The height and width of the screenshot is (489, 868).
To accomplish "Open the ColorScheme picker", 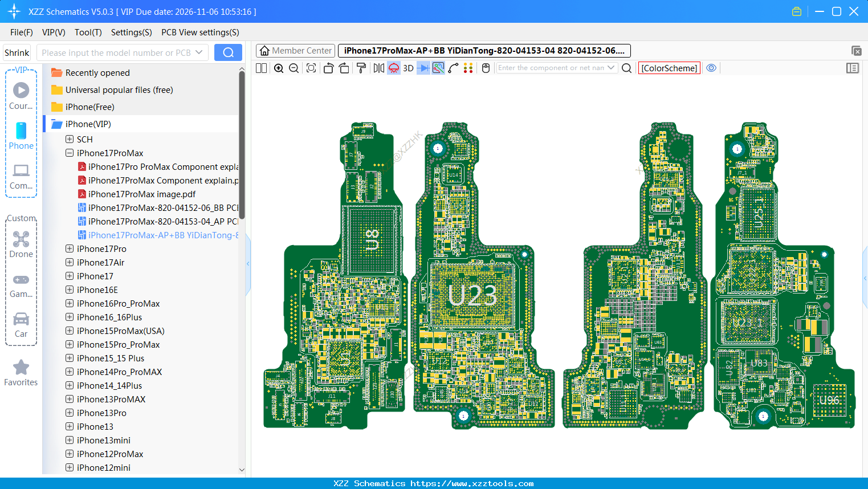I will point(669,68).
